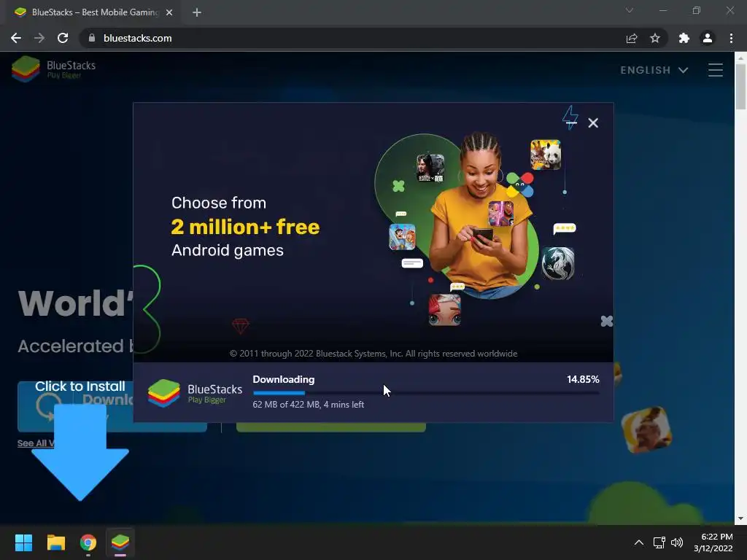This screenshot has height=560, width=747.
Task: Close the BlueStacks installer popup
Action: [592, 122]
